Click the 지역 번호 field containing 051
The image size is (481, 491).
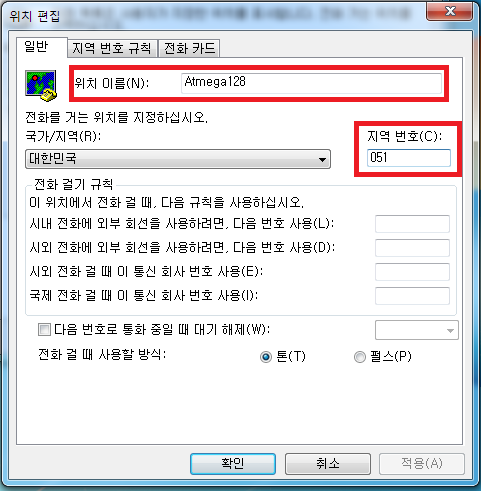tap(409, 158)
